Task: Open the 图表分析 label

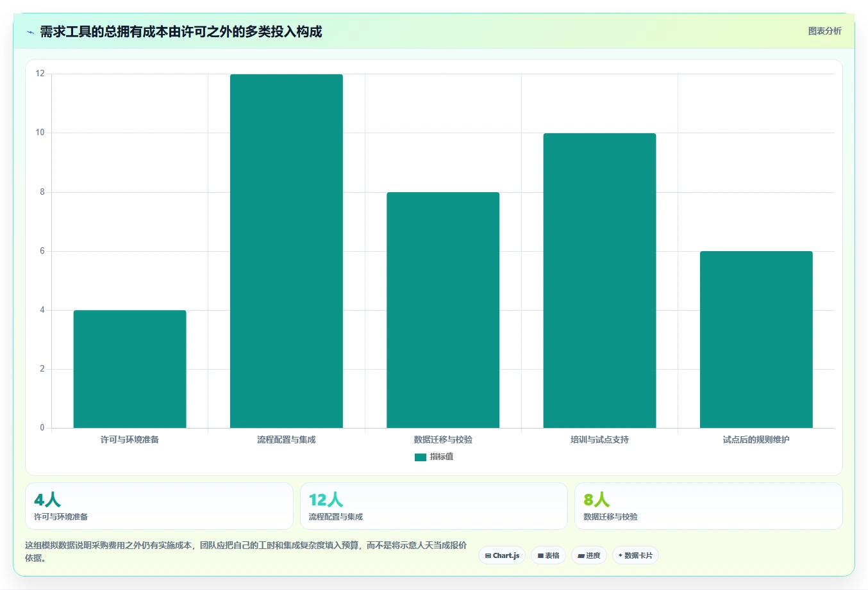Action: [824, 31]
